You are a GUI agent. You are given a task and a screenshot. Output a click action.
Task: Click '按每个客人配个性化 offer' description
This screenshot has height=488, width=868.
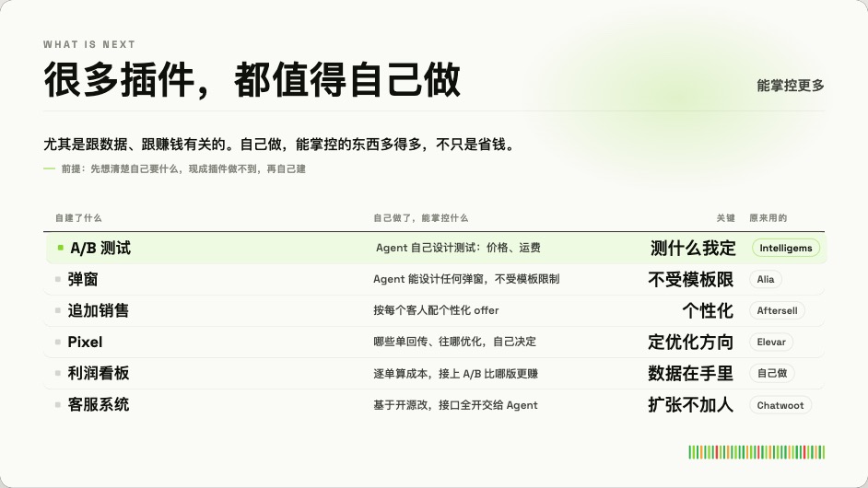click(x=436, y=310)
